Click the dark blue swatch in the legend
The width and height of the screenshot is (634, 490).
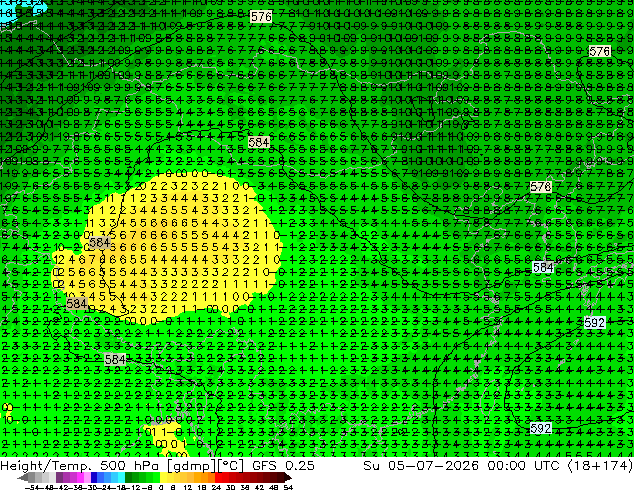pos(94,478)
